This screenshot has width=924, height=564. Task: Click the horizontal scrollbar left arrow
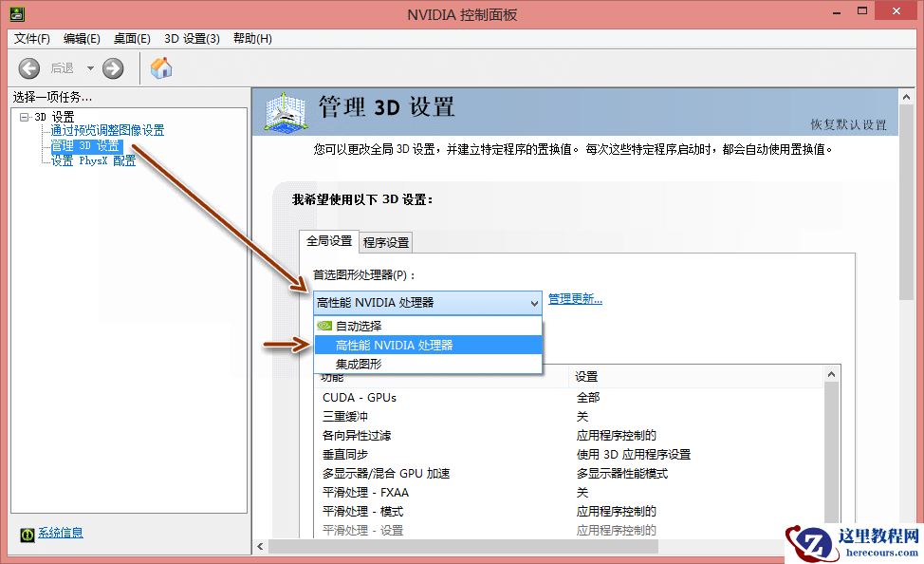coord(261,546)
